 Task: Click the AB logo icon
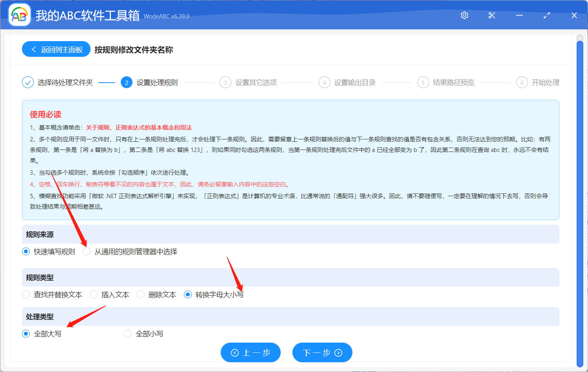click(19, 15)
